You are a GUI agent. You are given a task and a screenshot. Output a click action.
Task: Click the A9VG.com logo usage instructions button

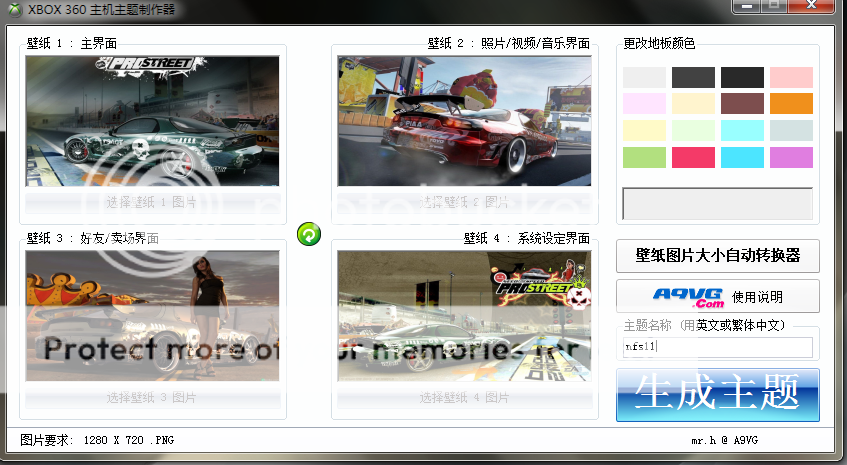pyautogui.click(x=718, y=296)
